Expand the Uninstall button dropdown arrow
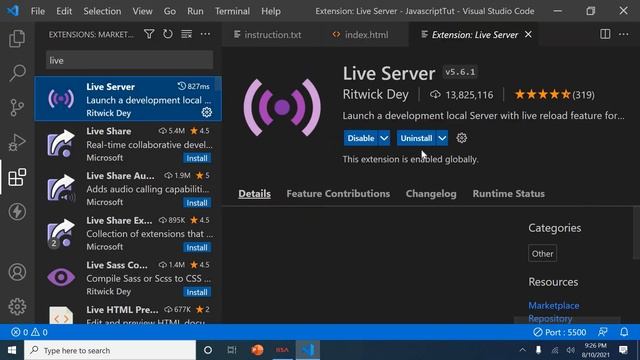Image resolution: width=640 pixels, height=360 pixels. 442,138
